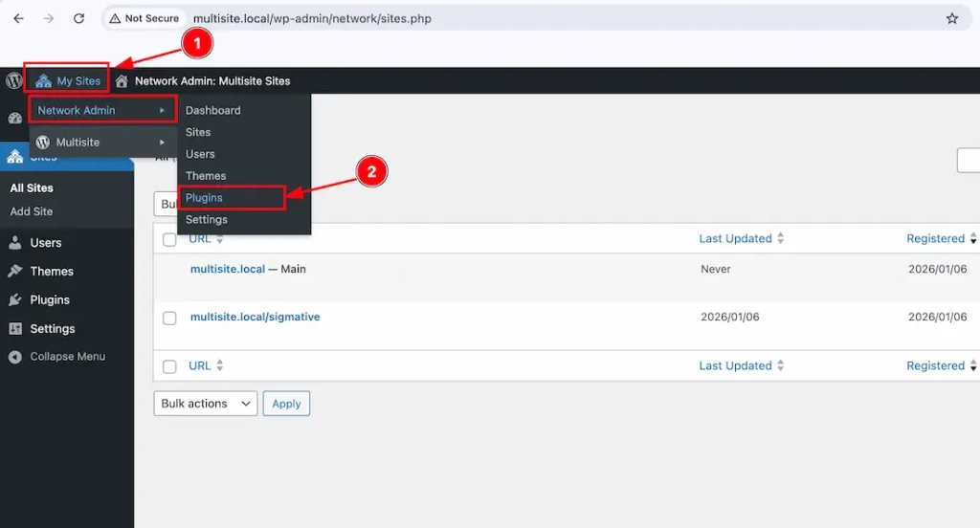The height and width of the screenshot is (528, 980).
Task: Click the browser address bar URL
Action: coord(312,19)
